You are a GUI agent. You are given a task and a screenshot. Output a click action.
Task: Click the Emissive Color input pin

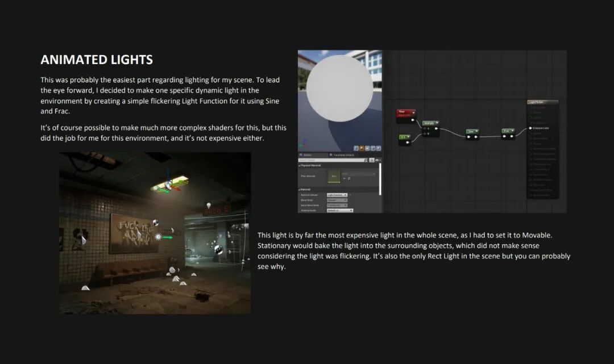pos(530,128)
